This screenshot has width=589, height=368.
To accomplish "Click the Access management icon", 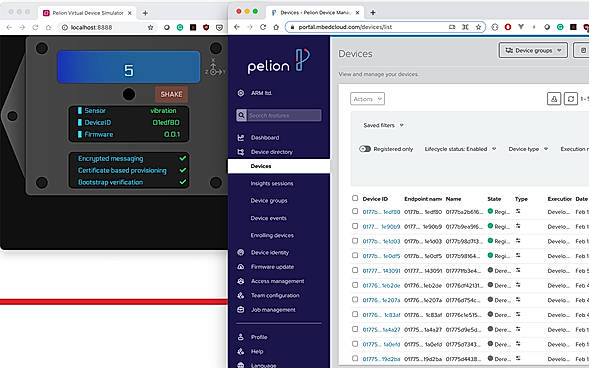I will point(241,281).
